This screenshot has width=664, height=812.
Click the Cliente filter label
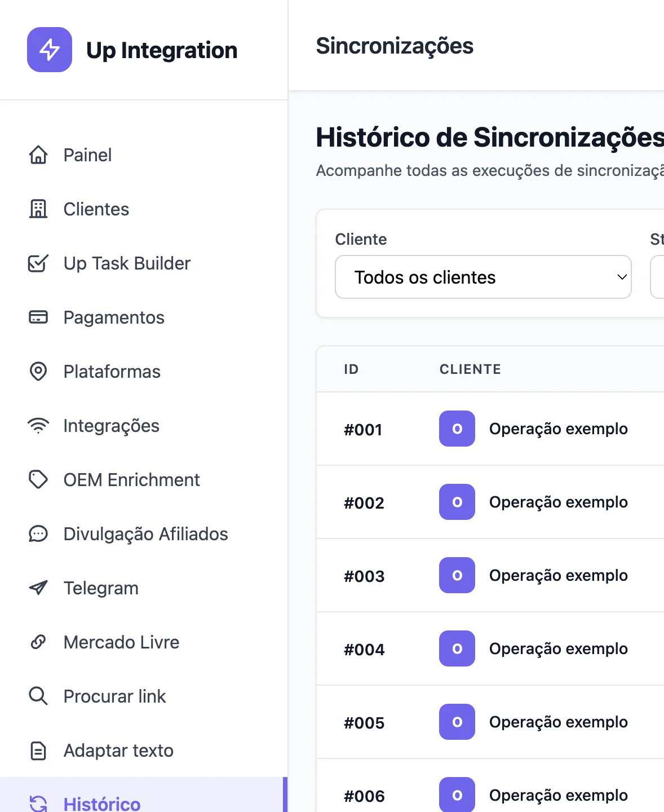click(361, 239)
